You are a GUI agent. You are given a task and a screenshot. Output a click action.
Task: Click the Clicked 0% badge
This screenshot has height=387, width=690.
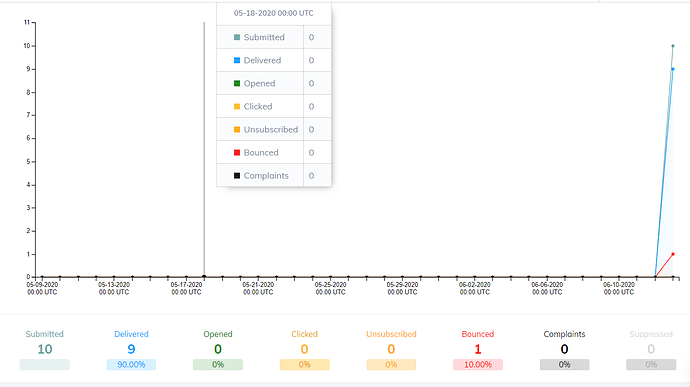coord(305,365)
